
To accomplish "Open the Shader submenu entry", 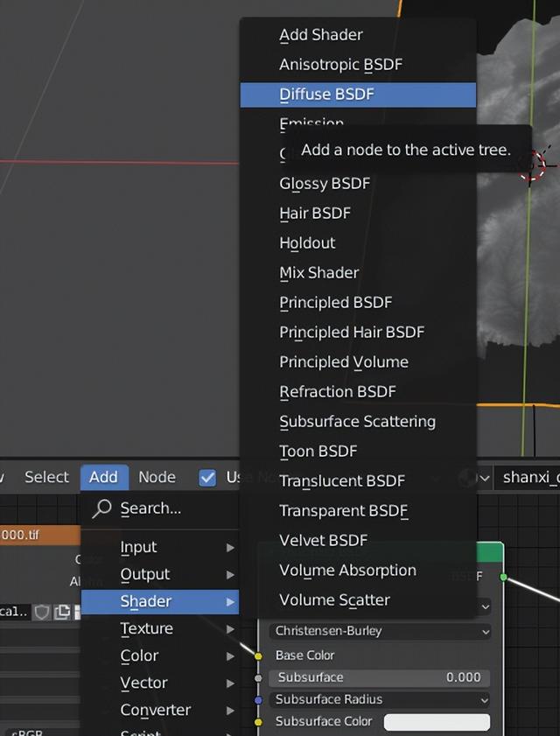I will point(159,602).
